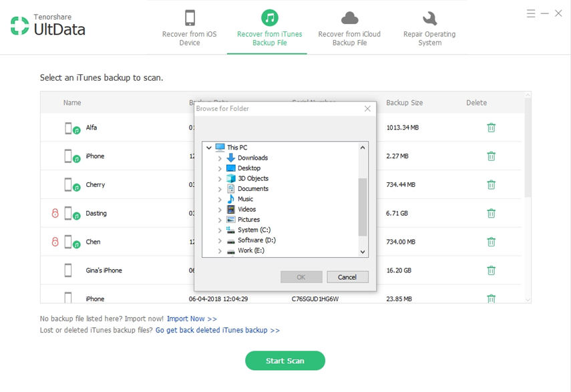Click the Music folder icon
The height and width of the screenshot is (392, 571).
pyautogui.click(x=231, y=199)
